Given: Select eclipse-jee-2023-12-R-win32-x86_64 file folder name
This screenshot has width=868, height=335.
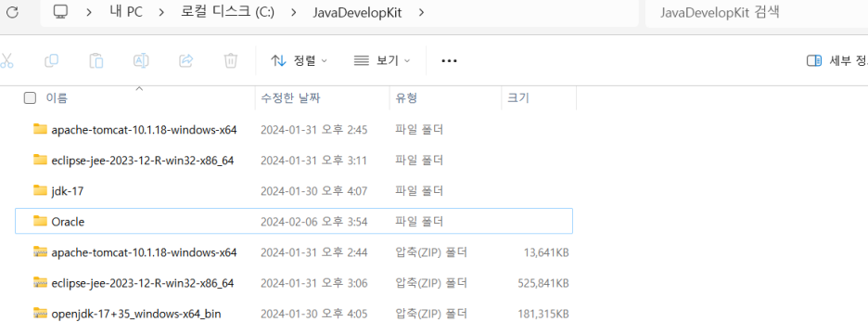Looking at the screenshot, I should (143, 161).
